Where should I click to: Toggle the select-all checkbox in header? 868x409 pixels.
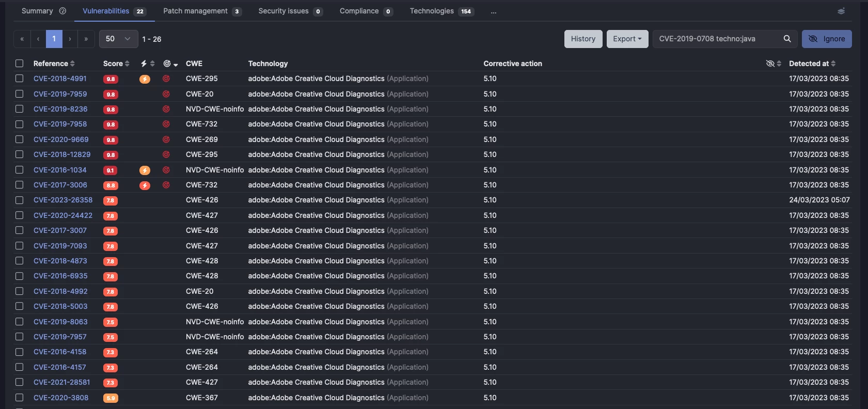click(x=19, y=64)
